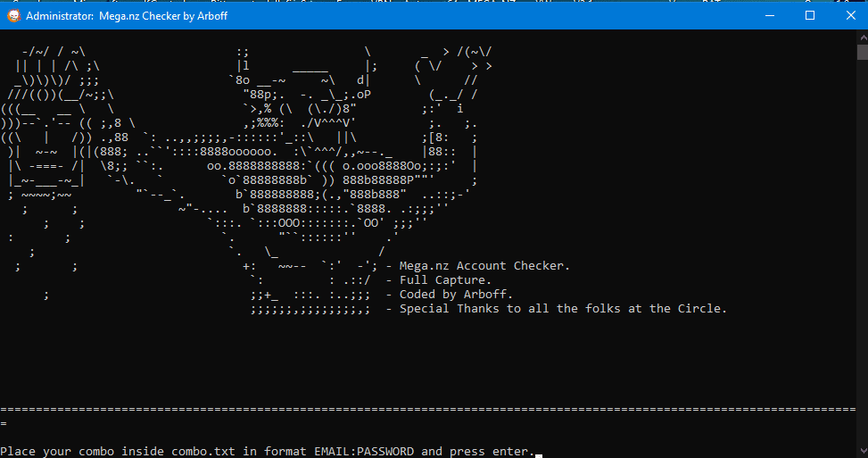Viewport: 868px width, 458px height.
Task: Click the blinking cursor after 'press enter.'
Action: 539,456
